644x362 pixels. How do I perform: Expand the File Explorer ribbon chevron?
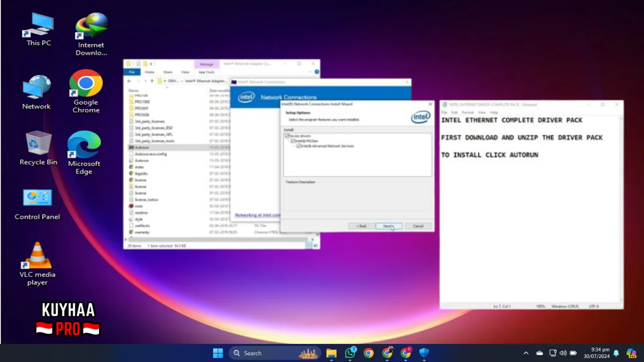coord(310,72)
